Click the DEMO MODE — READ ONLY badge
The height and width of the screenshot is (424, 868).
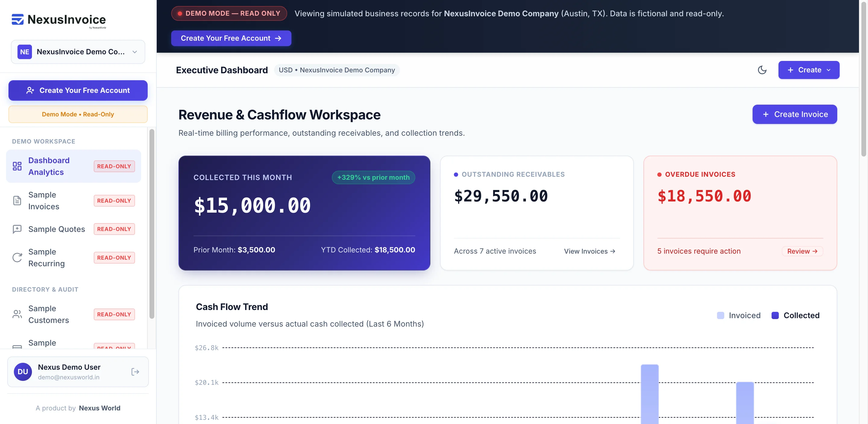(229, 14)
